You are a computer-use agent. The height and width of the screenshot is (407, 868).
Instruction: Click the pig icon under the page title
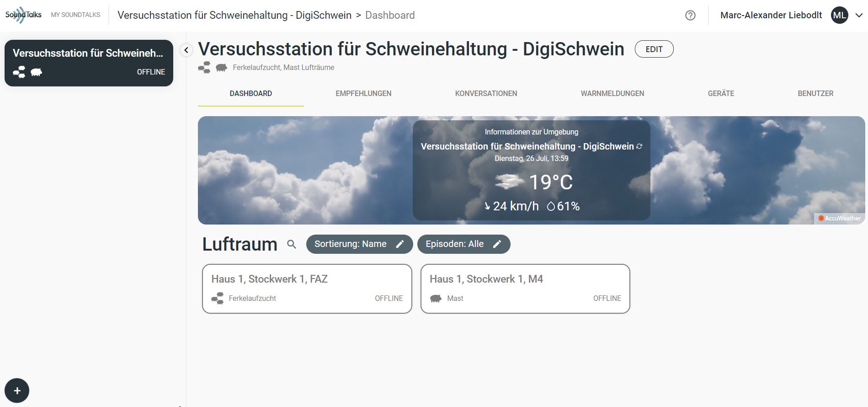(x=221, y=68)
